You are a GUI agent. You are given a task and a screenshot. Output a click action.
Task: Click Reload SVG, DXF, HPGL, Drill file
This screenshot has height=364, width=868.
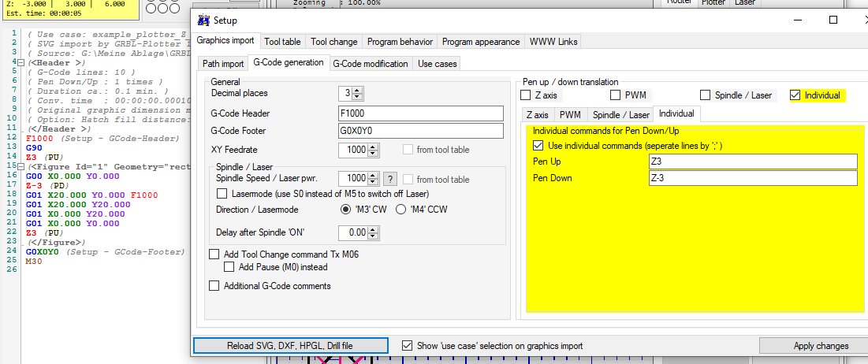[291, 345]
